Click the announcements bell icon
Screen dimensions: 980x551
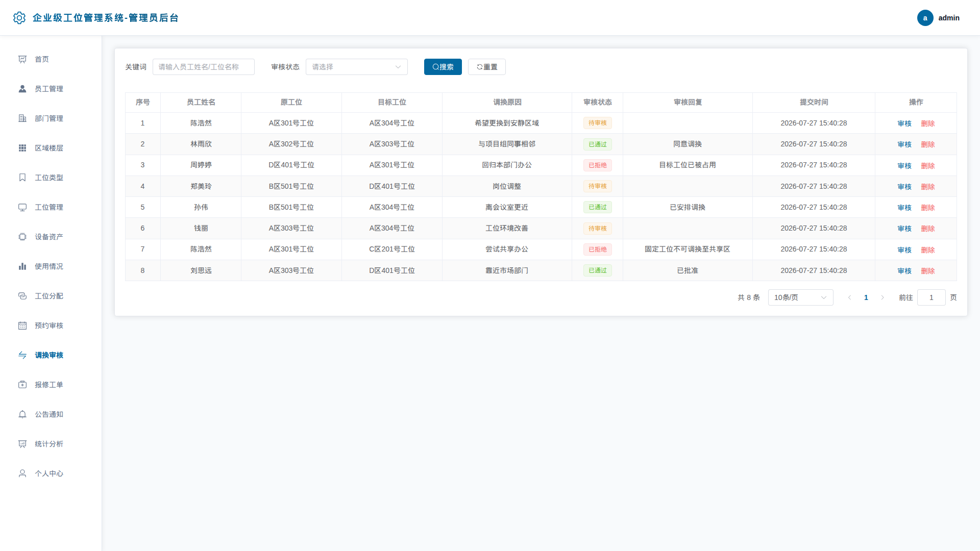[22, 414]
